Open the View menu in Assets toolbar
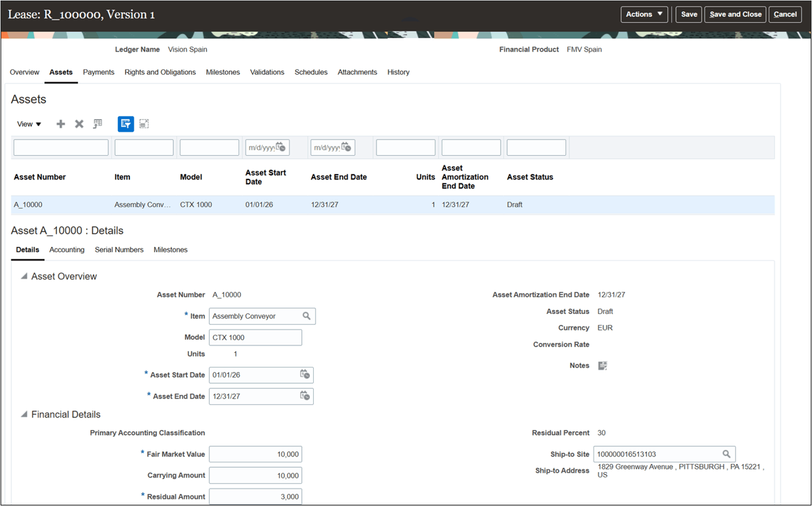 (x=28, y=124)
